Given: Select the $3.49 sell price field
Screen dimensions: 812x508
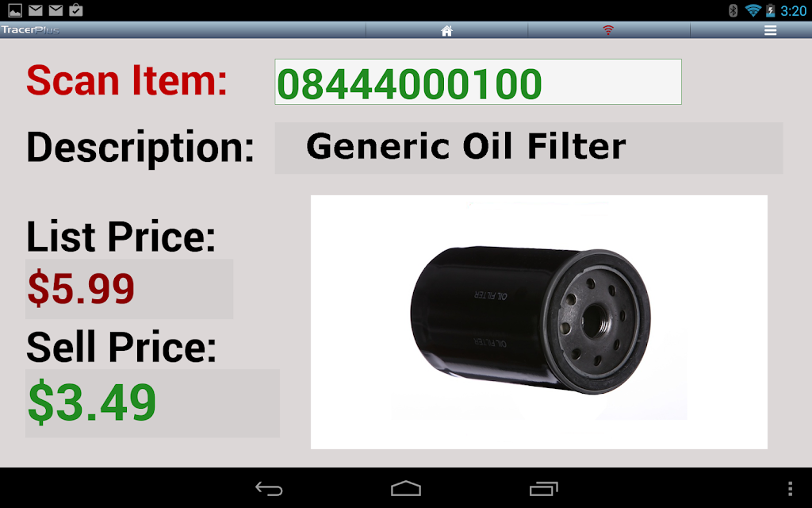Looking at the screenshot, I should (153, 403).
